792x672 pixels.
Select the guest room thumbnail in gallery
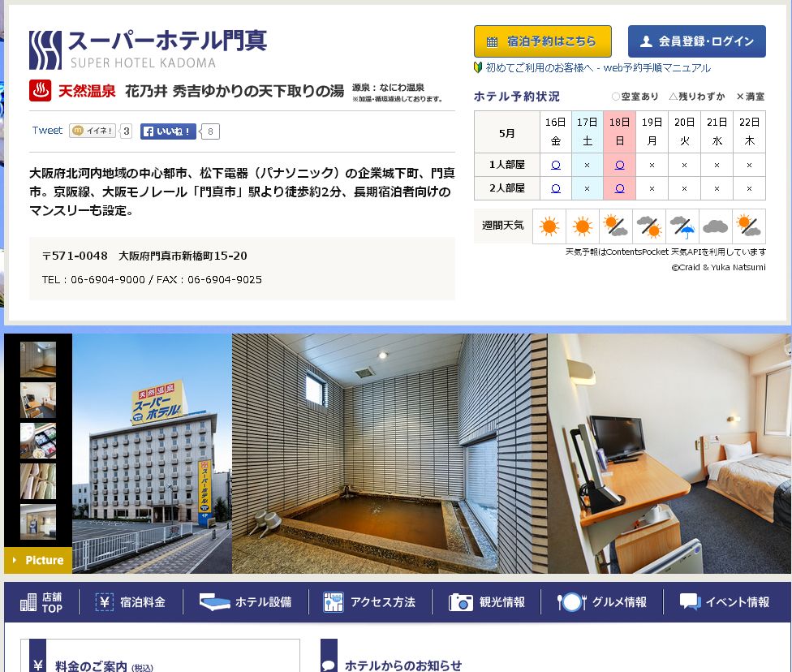tap(38, 400)
